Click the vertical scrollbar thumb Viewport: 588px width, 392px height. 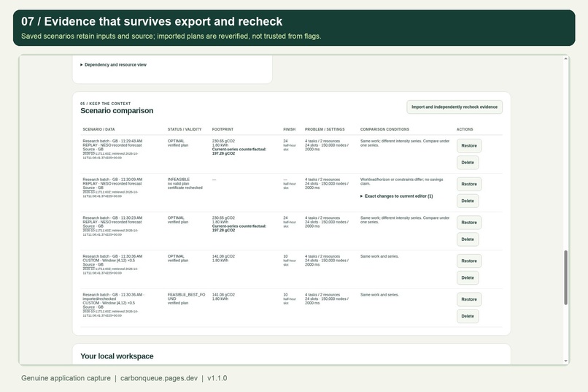tap(565, 277)
